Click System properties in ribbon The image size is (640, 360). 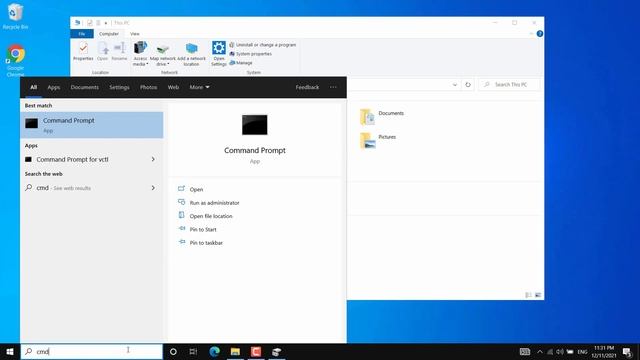(x=250, y=54)
